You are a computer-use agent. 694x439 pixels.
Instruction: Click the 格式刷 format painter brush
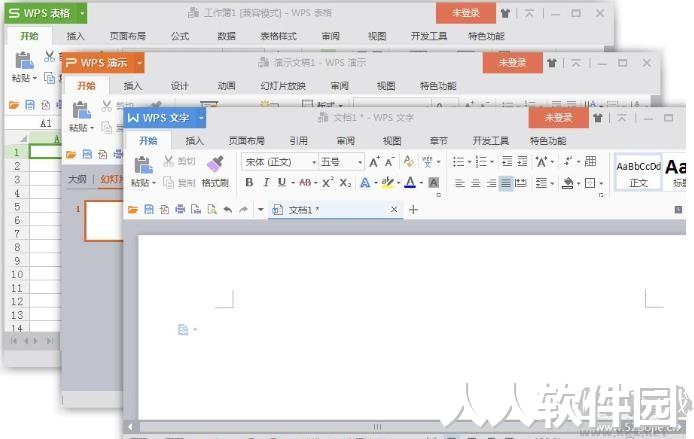(215, 165)
